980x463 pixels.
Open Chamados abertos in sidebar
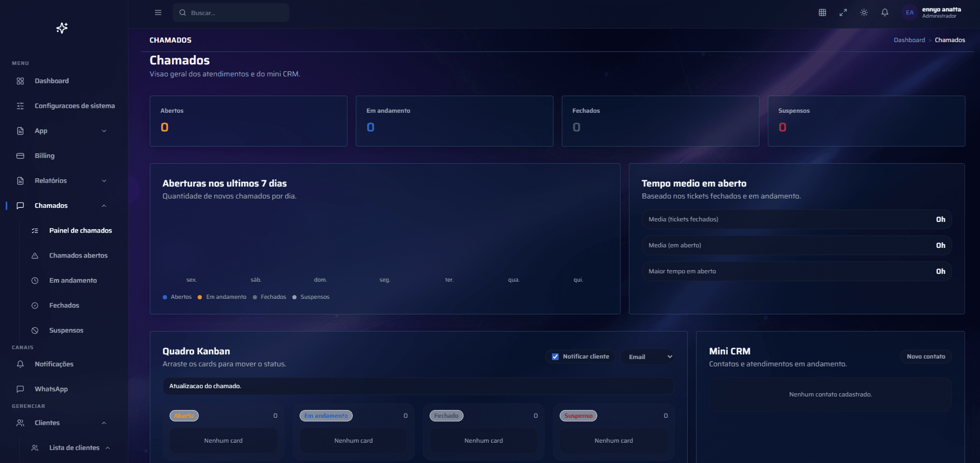tap(79, 256)
